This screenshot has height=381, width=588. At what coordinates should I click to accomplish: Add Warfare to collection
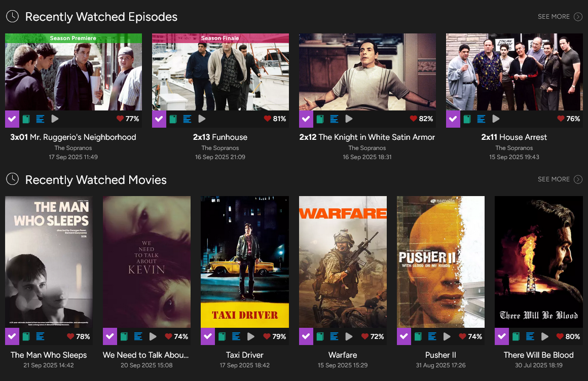pyautogui.click(x=320, y=336)
